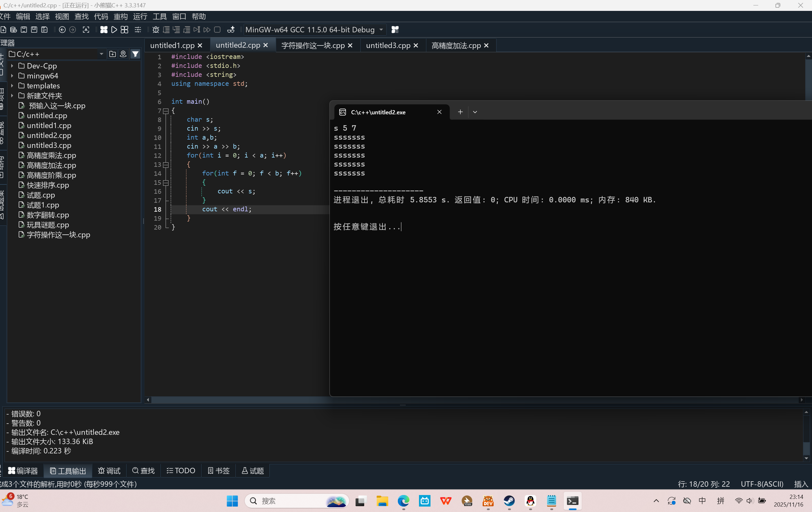Screen dimensions: 812x512
Task: Open the 运行 menu
Action: [x=140, y=17]
